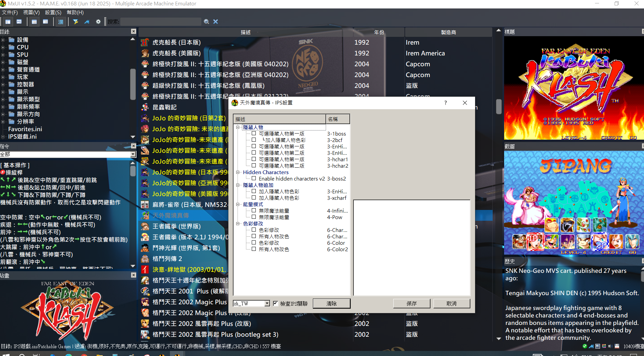Click the 取消 button

point(451,304)
